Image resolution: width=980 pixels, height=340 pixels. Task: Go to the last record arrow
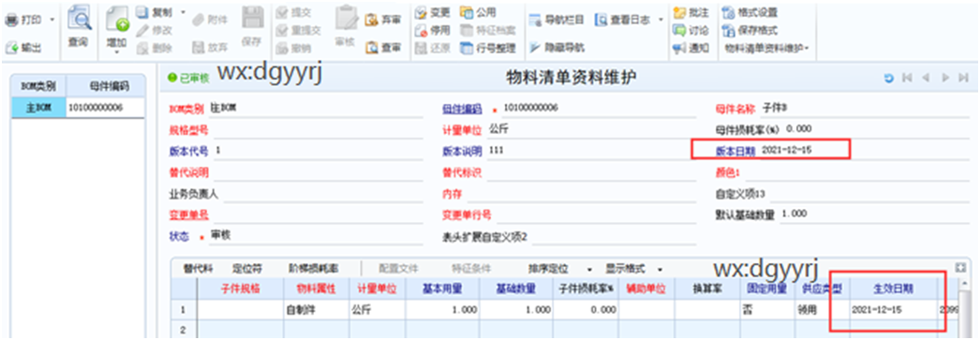pos(963,78)
